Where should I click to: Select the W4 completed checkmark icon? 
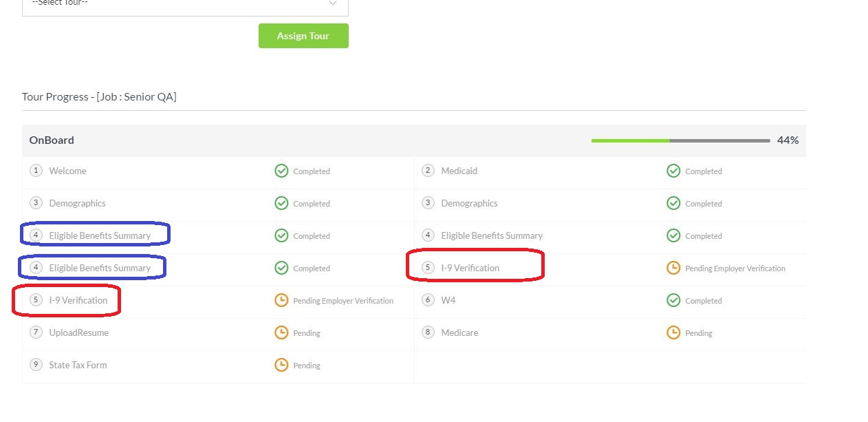673,300
